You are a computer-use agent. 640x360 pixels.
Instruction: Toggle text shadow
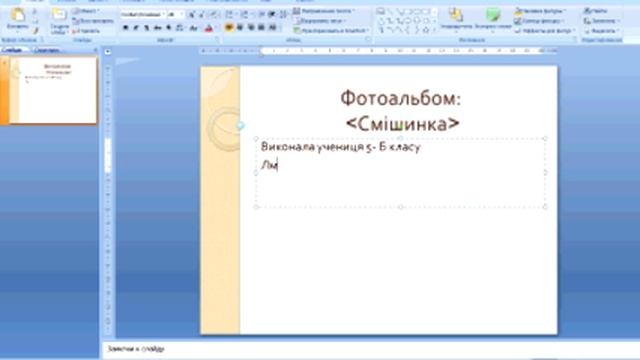tap(168, 28)
